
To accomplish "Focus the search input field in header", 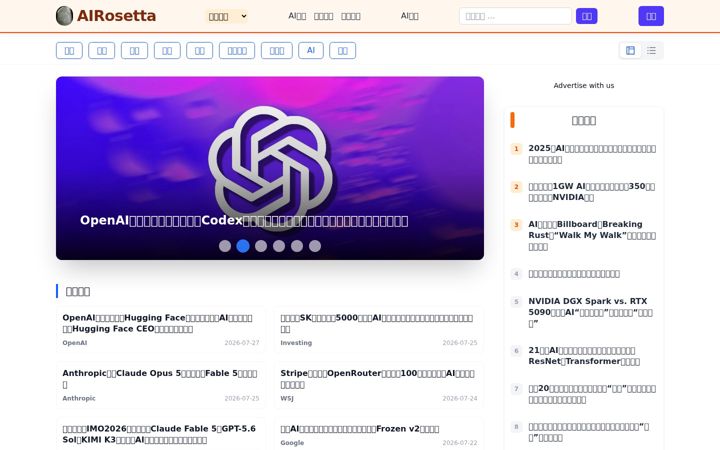I will point(515,16).
